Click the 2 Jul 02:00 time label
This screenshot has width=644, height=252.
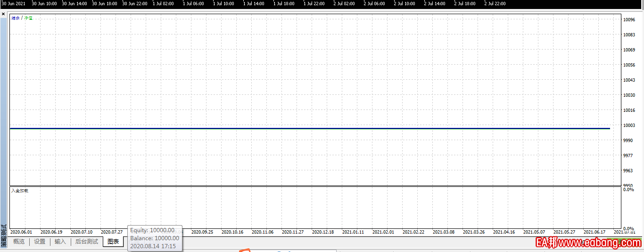[344, 4]
